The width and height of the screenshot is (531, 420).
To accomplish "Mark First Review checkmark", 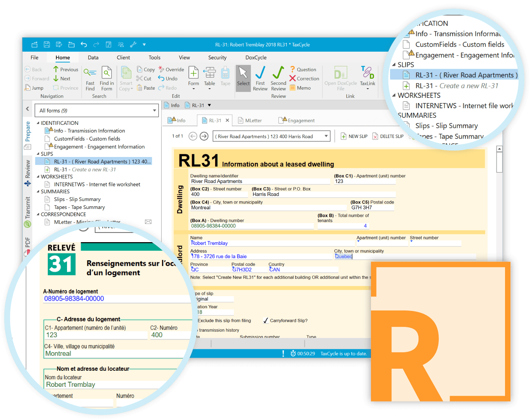I will pyautogui.click(x=260, y=79).
